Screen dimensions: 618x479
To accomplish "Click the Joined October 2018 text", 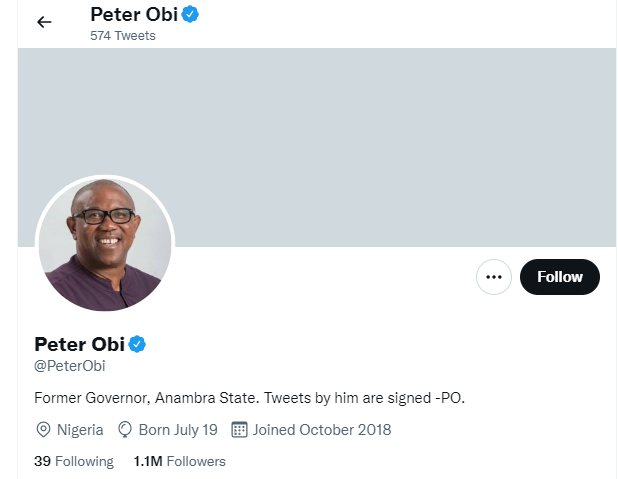I will pyautogui.click(x=322, y=430).
